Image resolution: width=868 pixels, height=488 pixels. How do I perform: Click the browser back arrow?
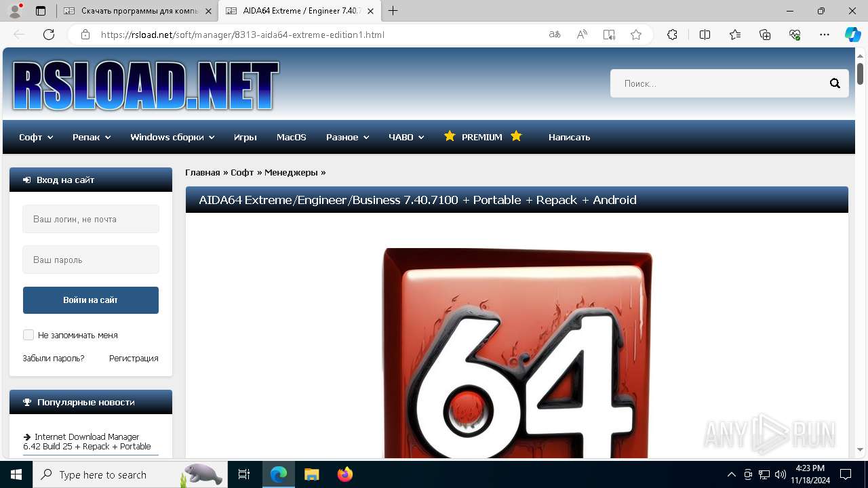(19, 35)
